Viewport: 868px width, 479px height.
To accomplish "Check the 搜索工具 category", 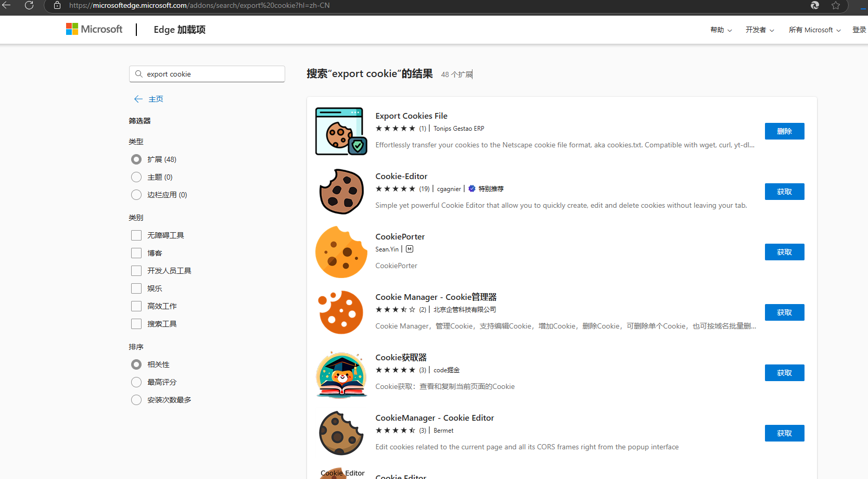I will pos(136,324).
